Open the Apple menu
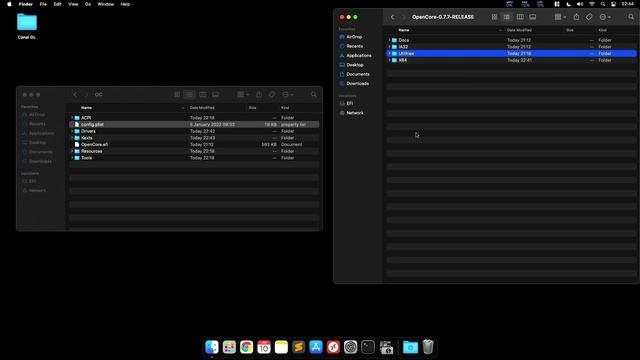 pos(9,4)
